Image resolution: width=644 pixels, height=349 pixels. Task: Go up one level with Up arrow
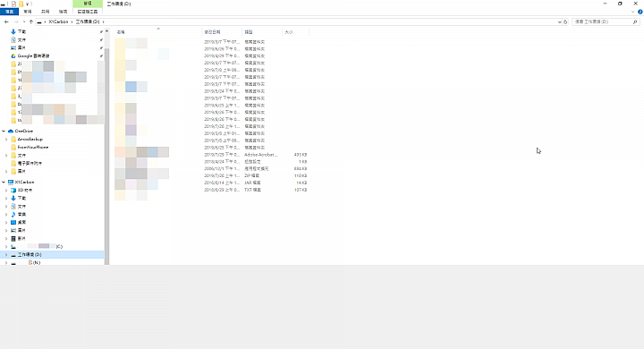click(x=31, y=21)
